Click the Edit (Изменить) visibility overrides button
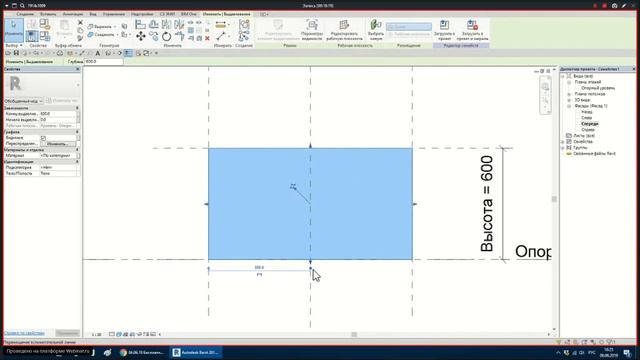This screenshot has height=360, width=640. pos(58,144)
